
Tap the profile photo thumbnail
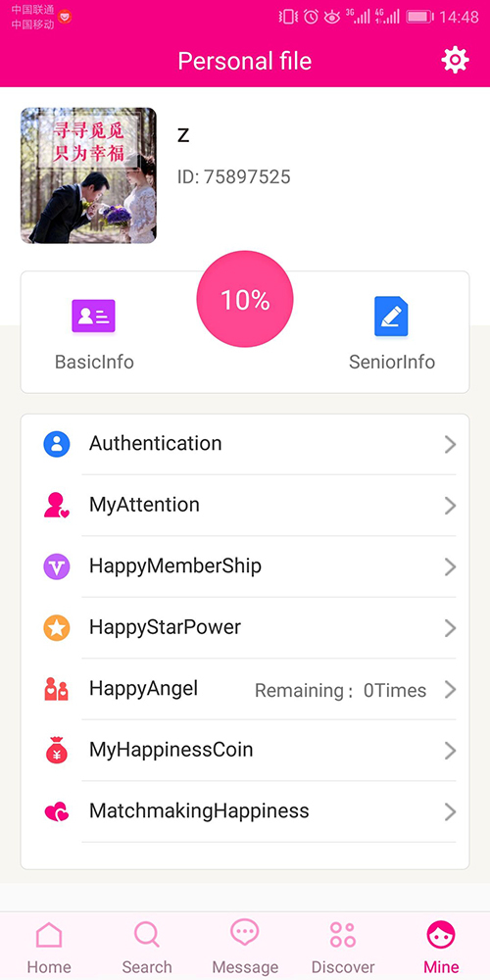click(x=89, y=175)
